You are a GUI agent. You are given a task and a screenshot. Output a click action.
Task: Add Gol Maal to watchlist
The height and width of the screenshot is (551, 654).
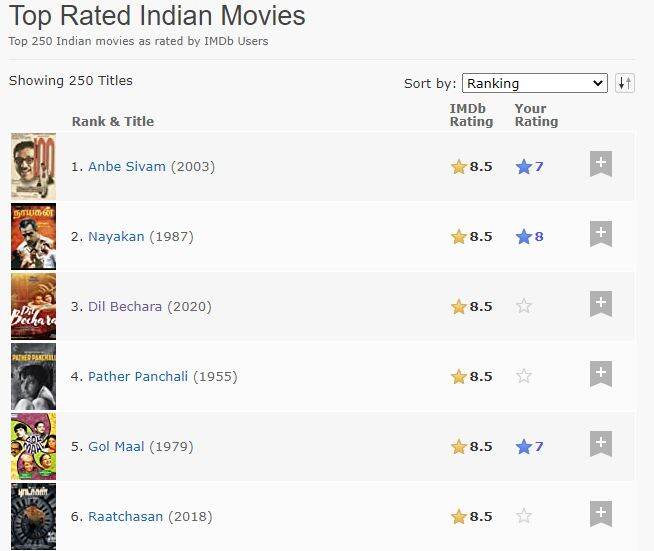(x=601, y=444)
